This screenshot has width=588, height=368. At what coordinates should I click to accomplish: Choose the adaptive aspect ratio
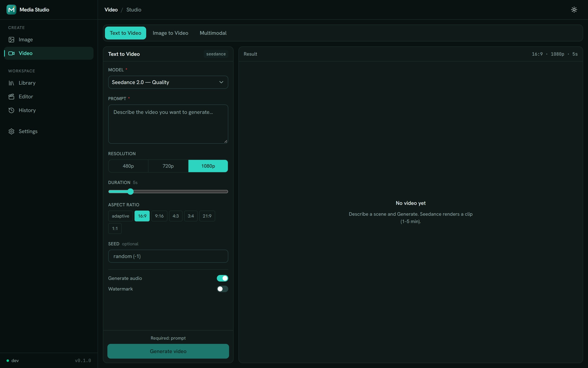(120, 216)
